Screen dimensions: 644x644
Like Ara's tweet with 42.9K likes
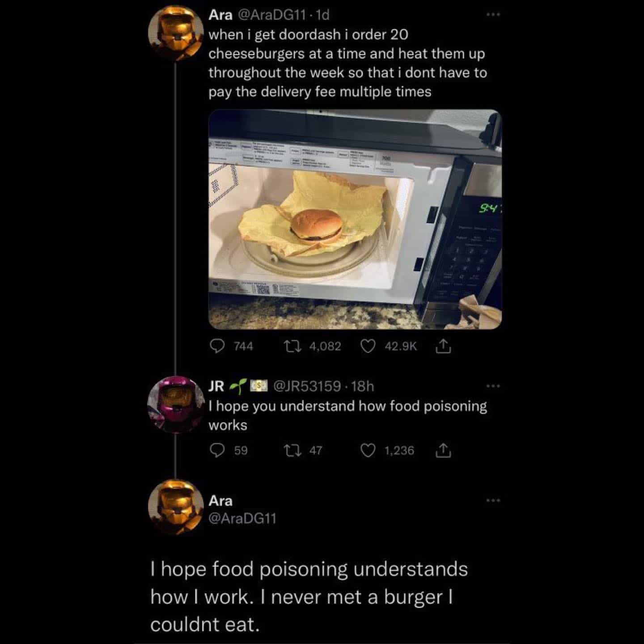(368, 346)
